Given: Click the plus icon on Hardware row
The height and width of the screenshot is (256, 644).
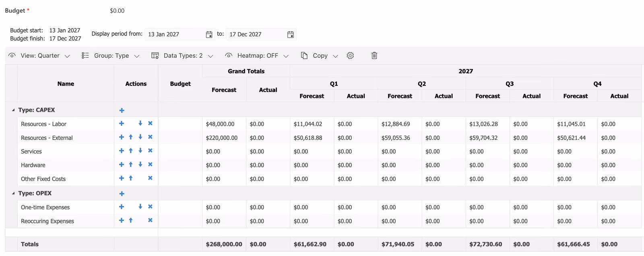Looking at the screenshot, I should coord(121,164).
